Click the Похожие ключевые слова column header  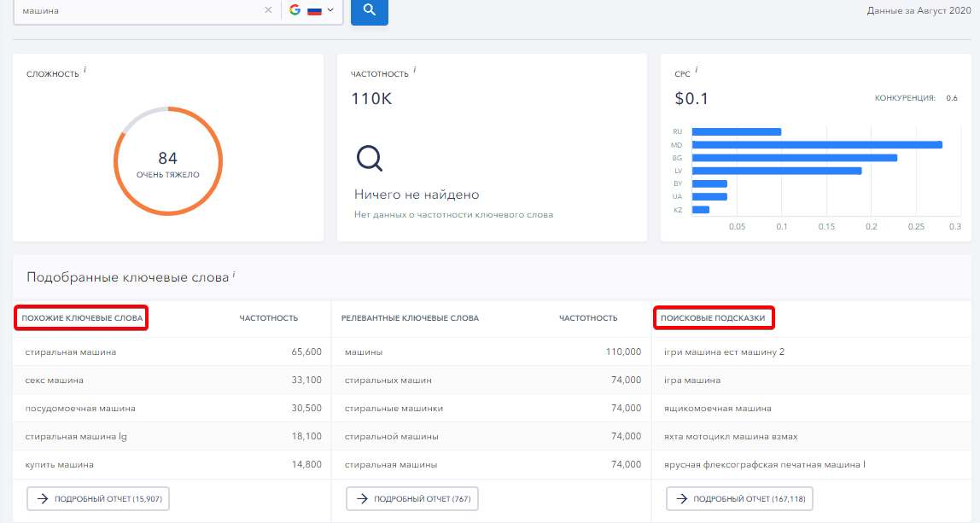pos(82,318)
